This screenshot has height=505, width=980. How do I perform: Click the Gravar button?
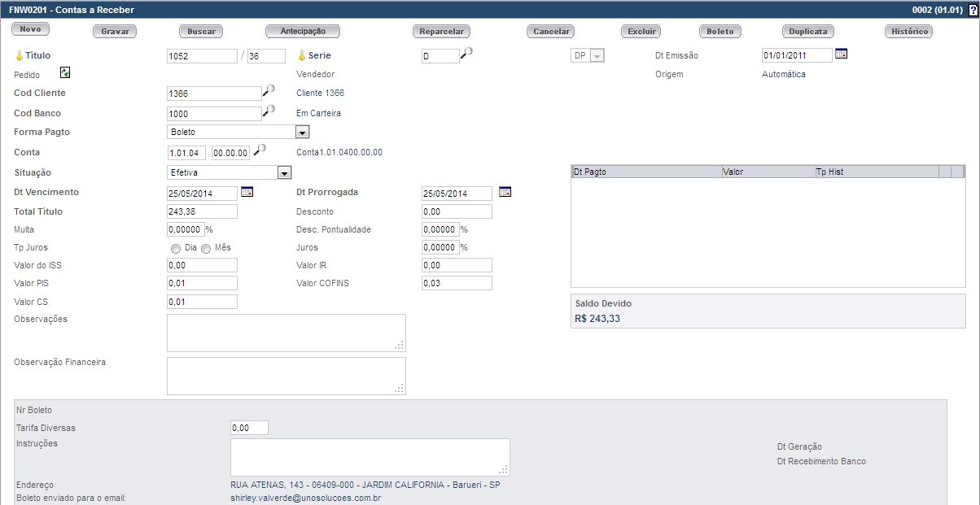click(x=115, y=32)
